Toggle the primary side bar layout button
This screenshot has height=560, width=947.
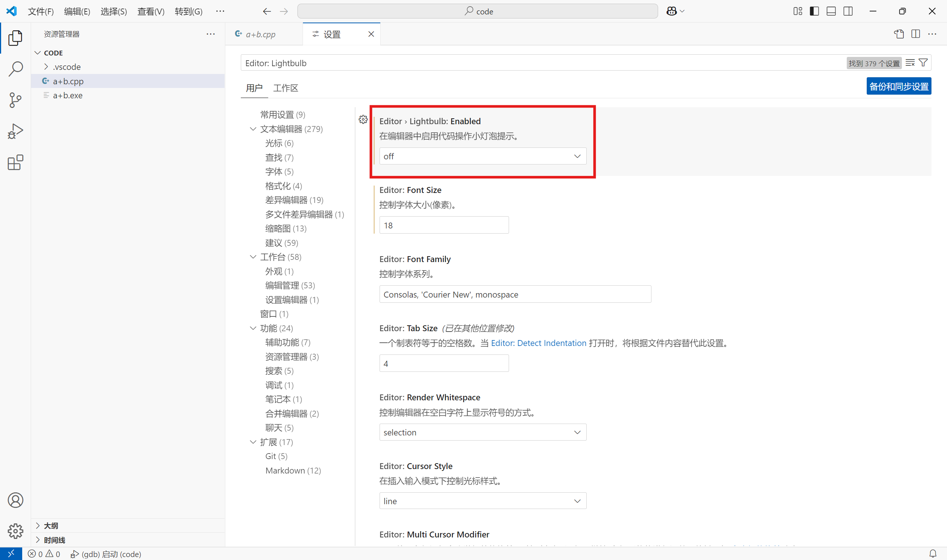(x=814, y=11)
